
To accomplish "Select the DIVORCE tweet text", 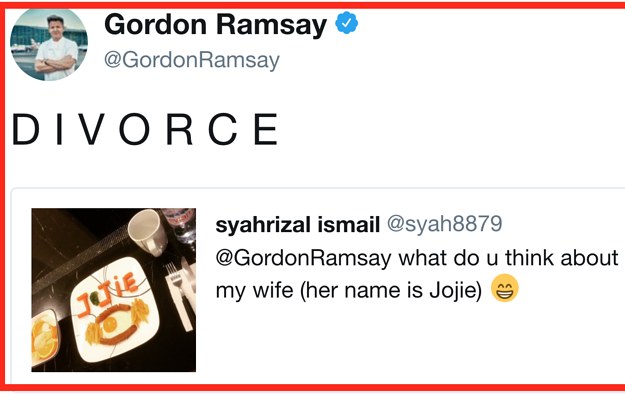I will click(145, 129).
